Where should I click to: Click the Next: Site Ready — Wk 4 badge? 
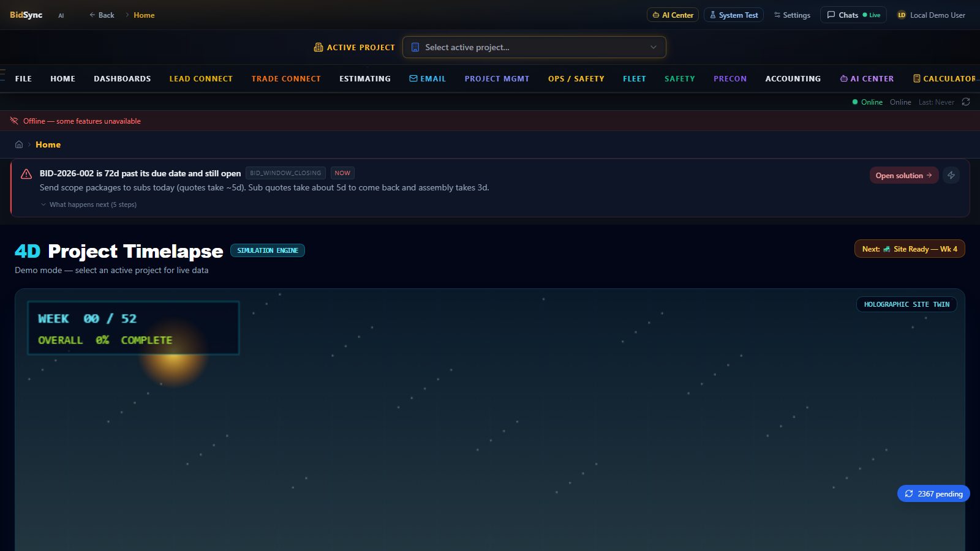910,249
